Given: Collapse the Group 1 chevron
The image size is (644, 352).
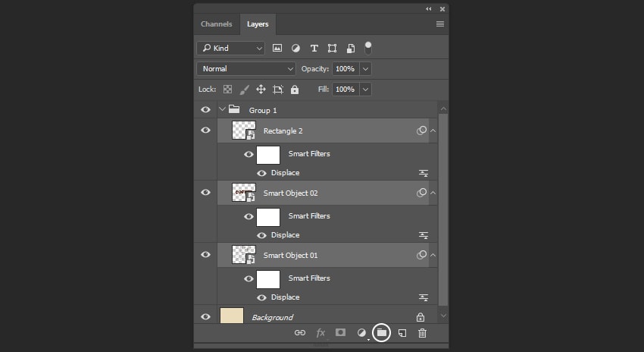Looking at the screenshot, I should point(222,109).
